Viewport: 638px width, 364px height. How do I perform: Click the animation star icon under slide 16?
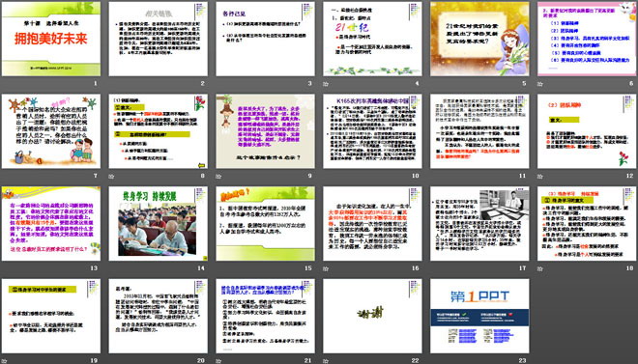(x=326, y=268)
